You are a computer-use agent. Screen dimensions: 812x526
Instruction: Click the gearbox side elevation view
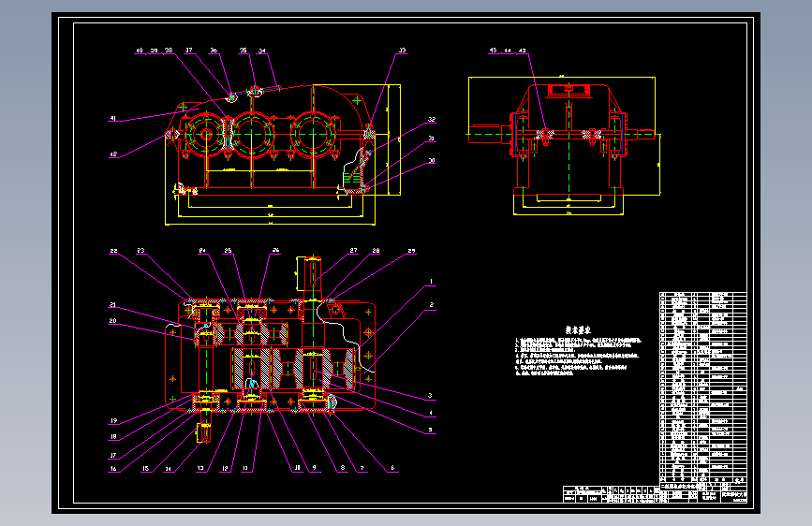point(564,145)
